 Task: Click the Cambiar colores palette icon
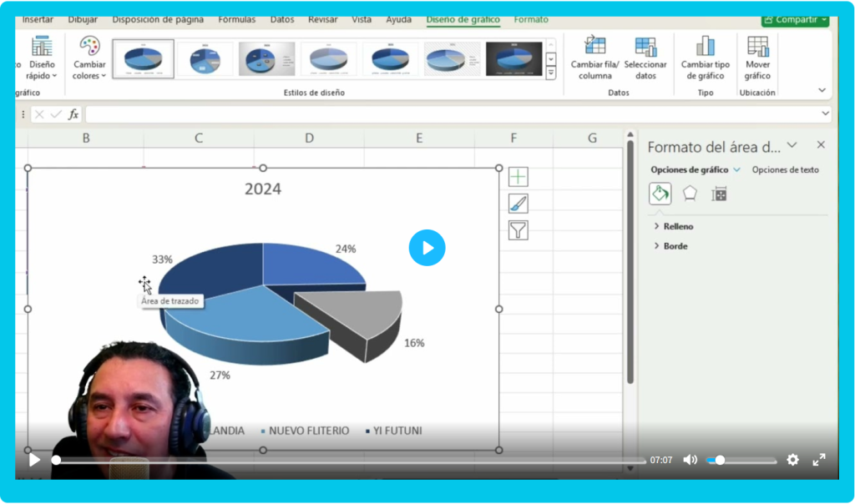(89, 46)
